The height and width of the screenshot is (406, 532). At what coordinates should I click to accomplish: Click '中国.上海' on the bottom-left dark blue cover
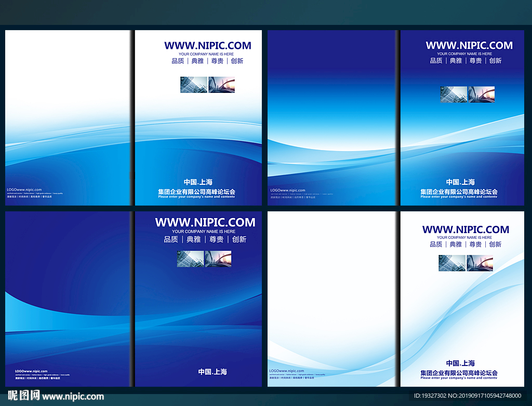[x=212, y=372]
